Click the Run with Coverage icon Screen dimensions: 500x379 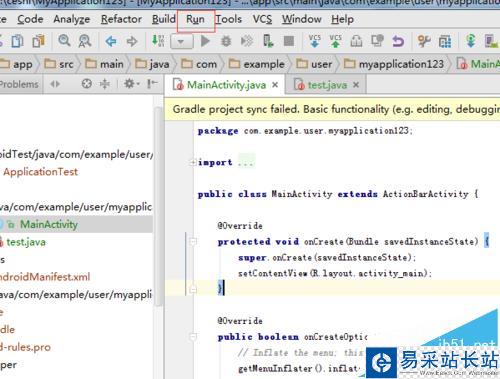[247, 41]
